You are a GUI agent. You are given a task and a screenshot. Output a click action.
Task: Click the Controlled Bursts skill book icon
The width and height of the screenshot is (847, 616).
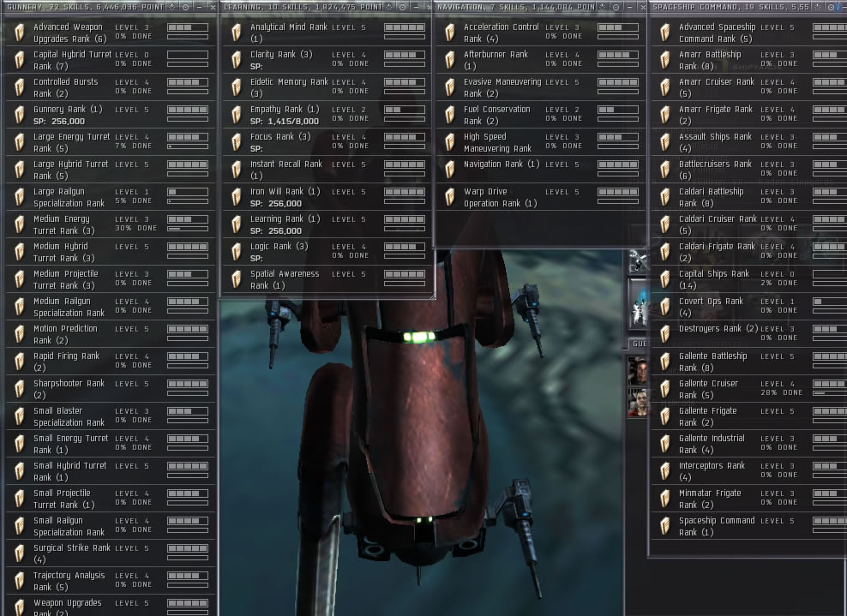tap(20, 87)
